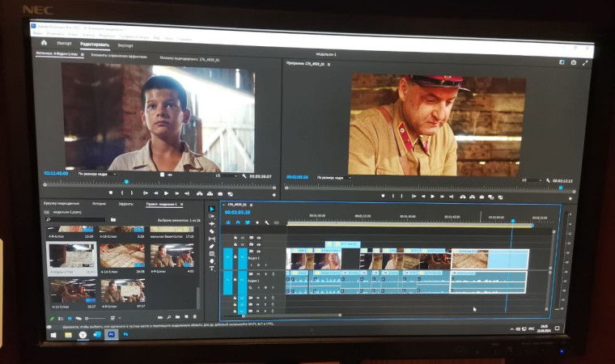Image resolution: width=615 pixels, height=364 pixels.
Task: Select the Ripple Edit tool
Action: click(212, 224)
